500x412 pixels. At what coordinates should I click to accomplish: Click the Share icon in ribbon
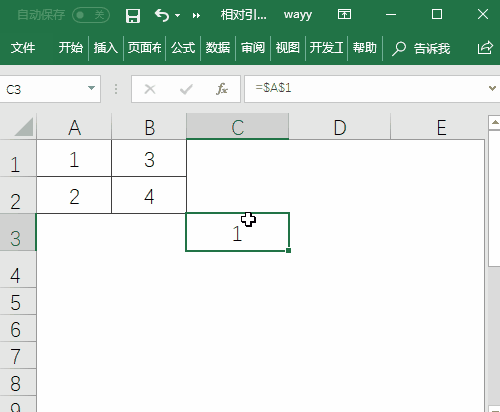tap(485, 48)
